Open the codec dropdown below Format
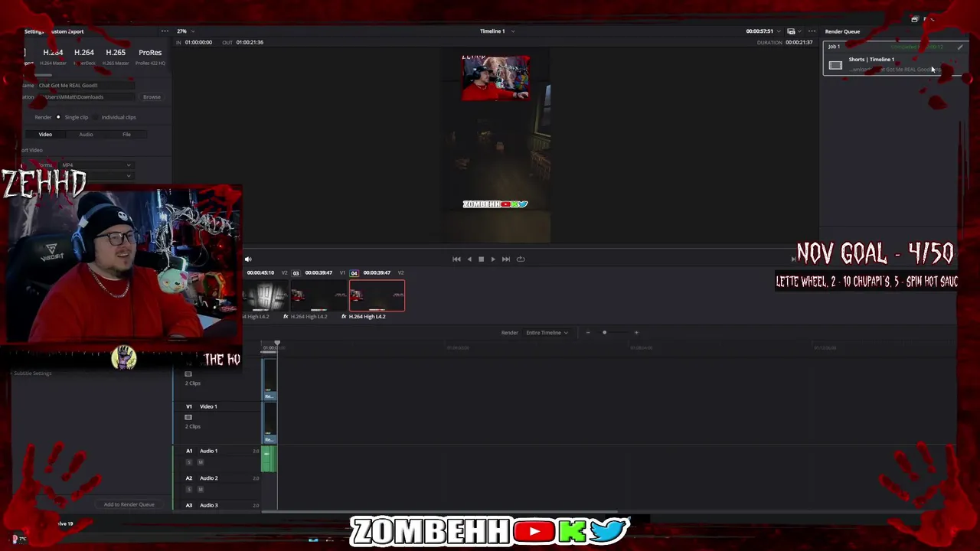Screen dimensions: 980x551 96,175
